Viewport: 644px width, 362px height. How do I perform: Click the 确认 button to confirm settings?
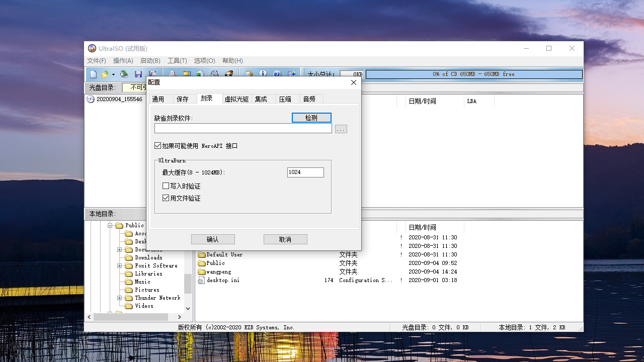(212, 239)
